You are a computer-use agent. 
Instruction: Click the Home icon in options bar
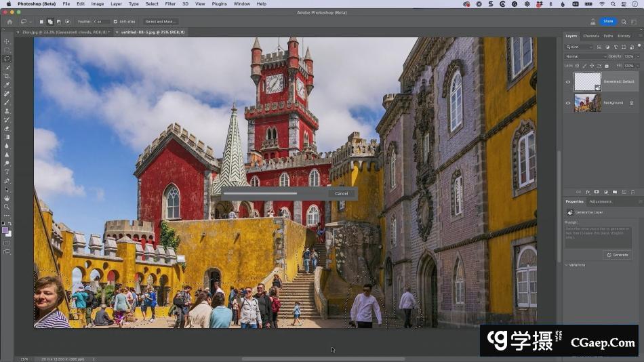click(x=9, y=22)
